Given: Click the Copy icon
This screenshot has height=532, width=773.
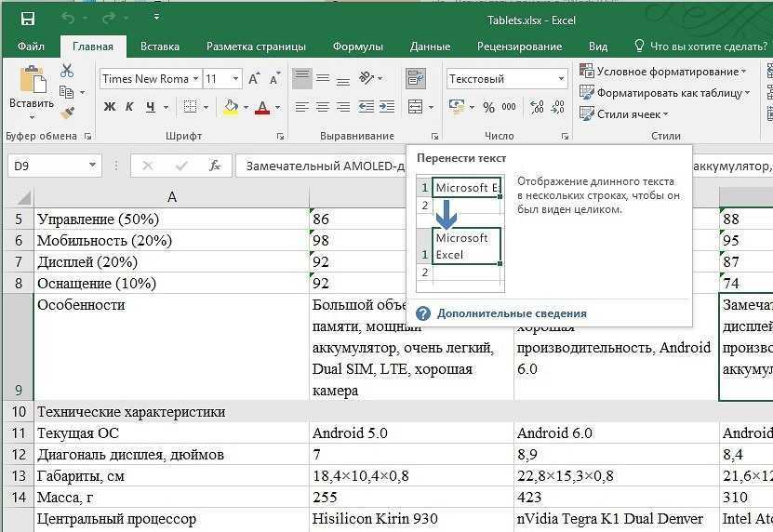Looking at the screenshot, I should click(x=66, y=92).
